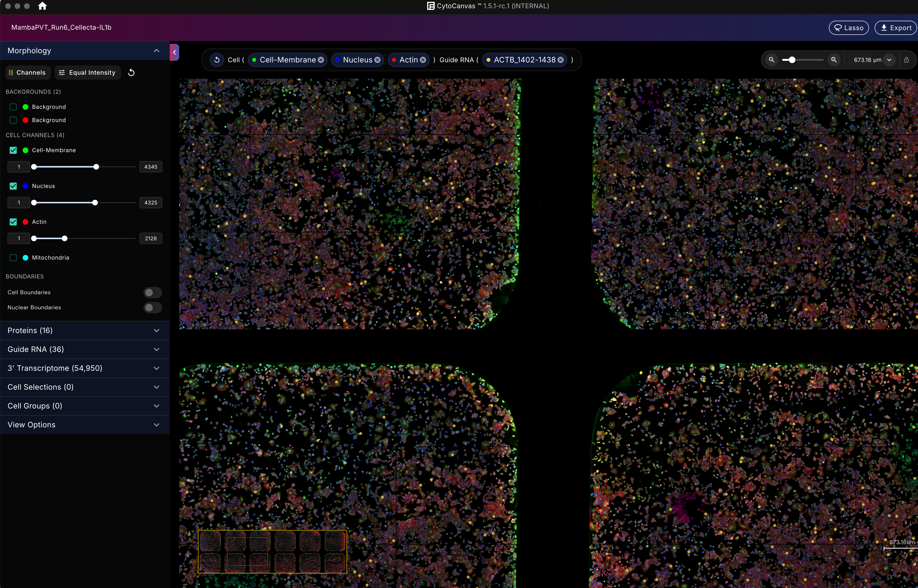Click the green Cell-Membrane color dot
This screenshot has width=918, height=588.
26,151
